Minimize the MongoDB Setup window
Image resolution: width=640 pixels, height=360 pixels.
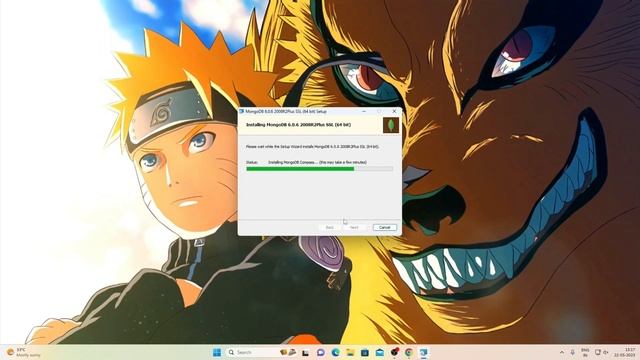pos(364,111)
